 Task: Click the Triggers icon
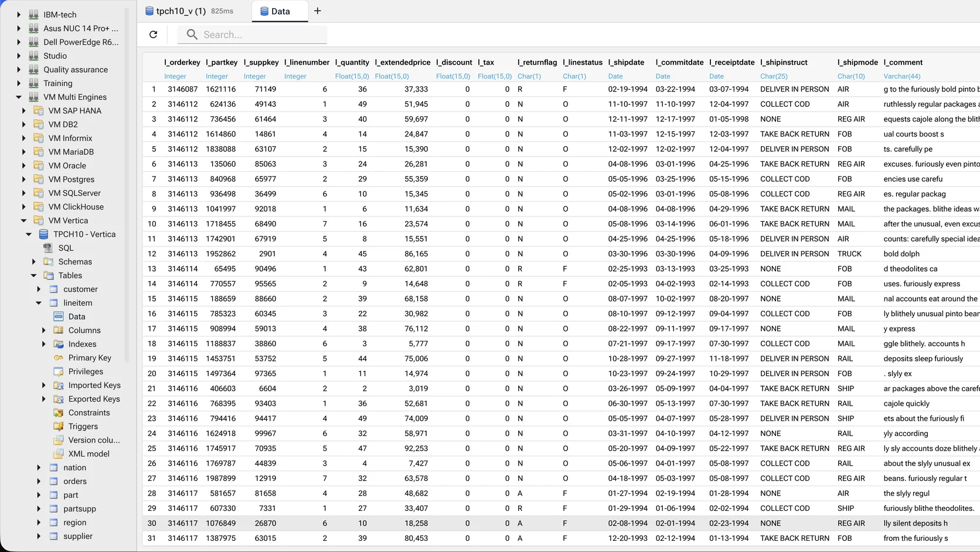59,426
